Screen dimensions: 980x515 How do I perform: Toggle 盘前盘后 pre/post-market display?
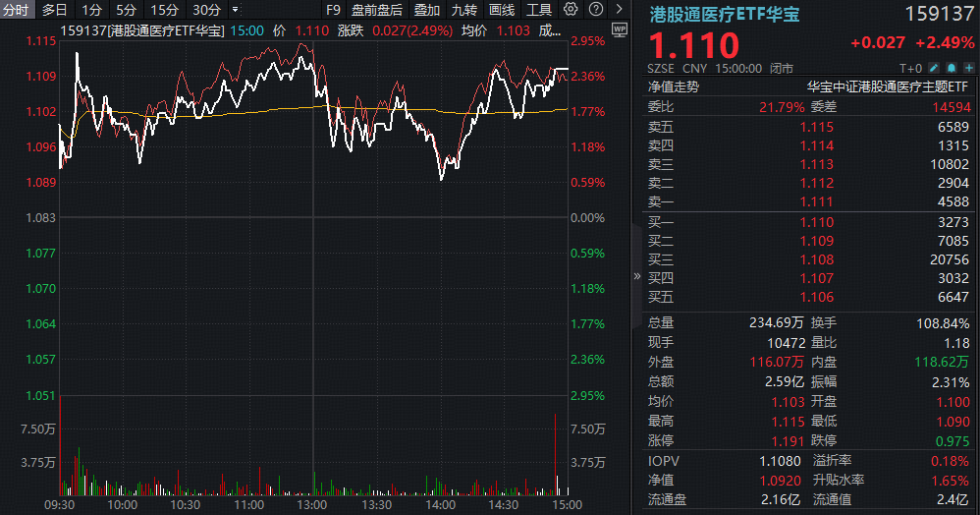[x=376, y=10]
